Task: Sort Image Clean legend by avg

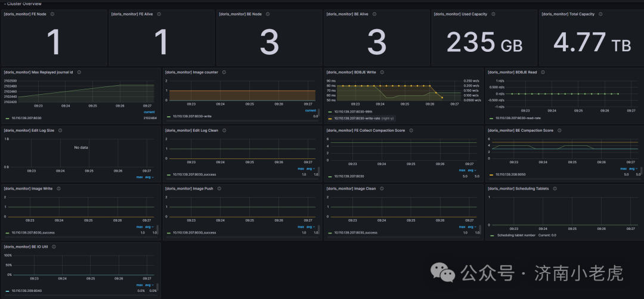Action: click(x=472, y=227)
